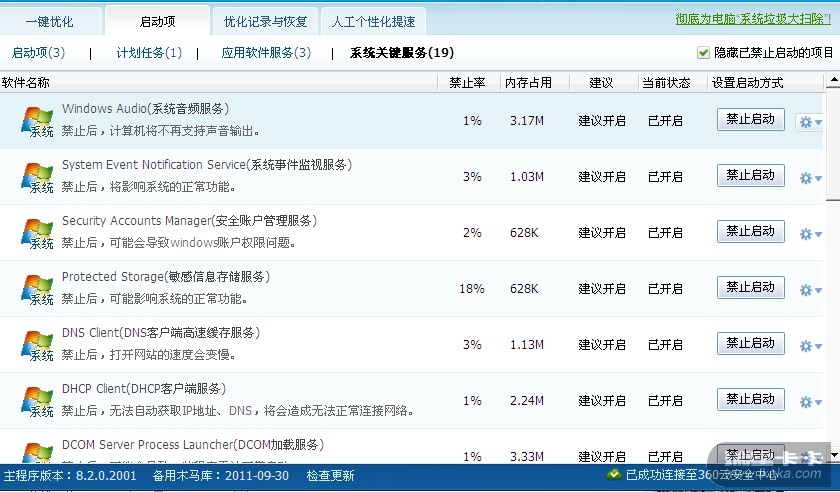840x492 pixels.
Task: Click the Security Accounts Manager system icon
Action: (x=37, y=233)
